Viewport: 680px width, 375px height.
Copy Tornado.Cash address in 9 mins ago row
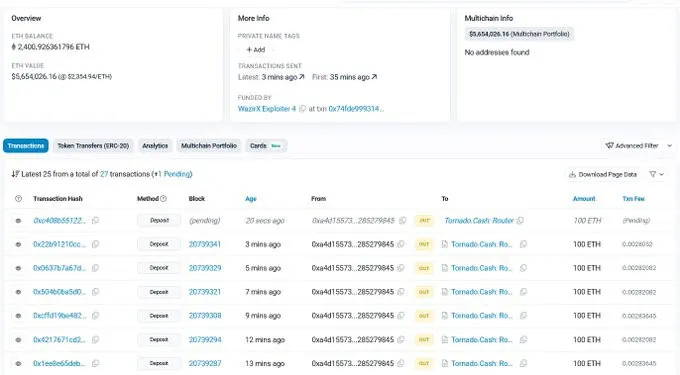coord(523,316)
